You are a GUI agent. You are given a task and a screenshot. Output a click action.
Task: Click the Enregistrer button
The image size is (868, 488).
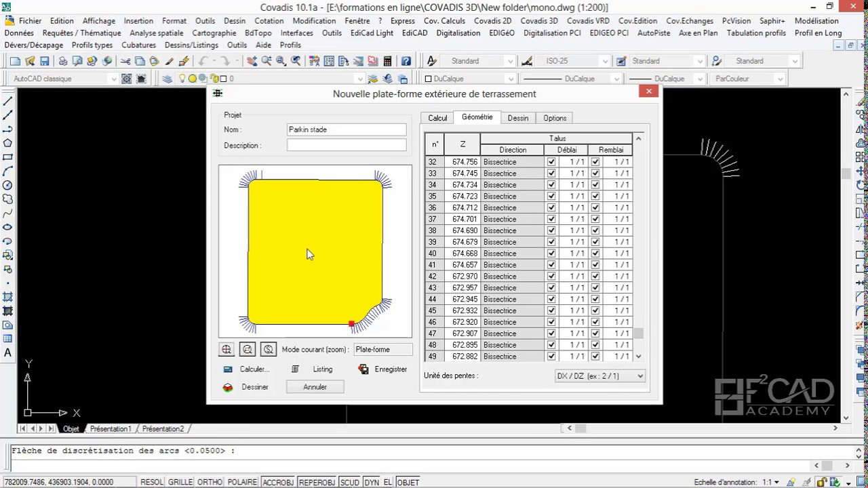[383, 369]
